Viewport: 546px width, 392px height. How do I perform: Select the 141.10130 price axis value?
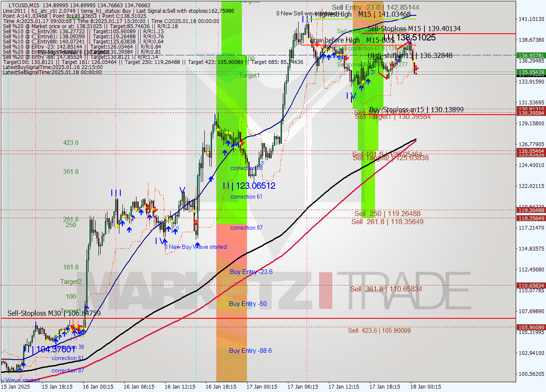coord(531,19)
